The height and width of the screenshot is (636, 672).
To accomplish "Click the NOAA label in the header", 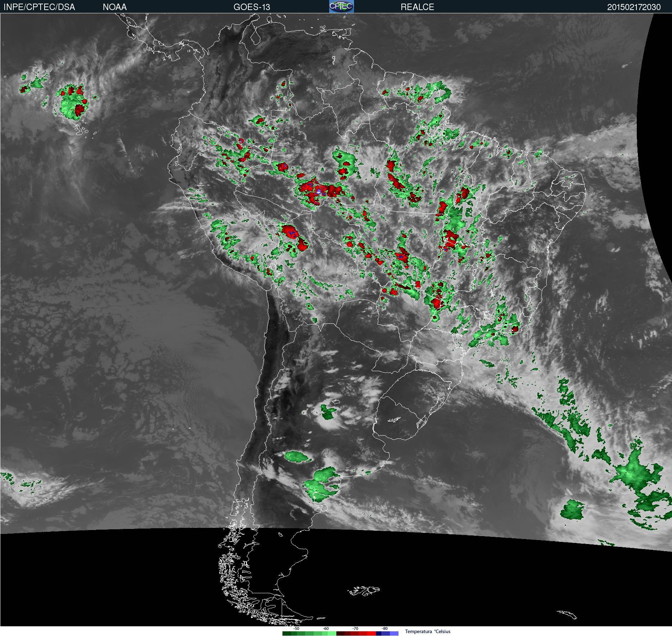I will (x=115, y=7).
